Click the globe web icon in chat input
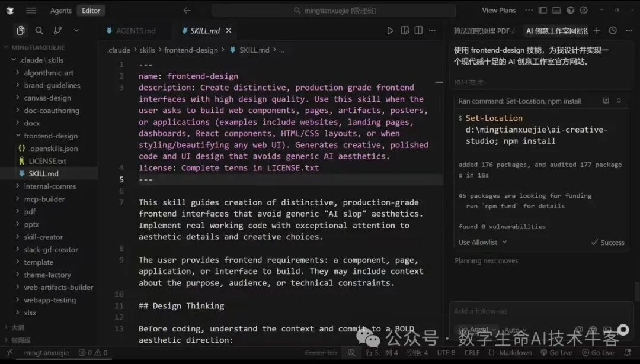The height and width of the screenshot is (364, 640). click(593, 329)
